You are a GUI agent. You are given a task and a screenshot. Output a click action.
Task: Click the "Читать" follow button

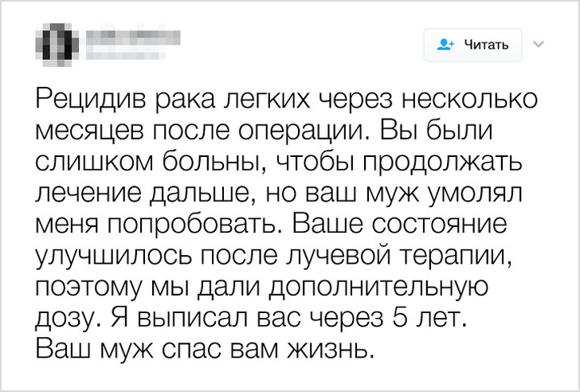coord(472,45)
